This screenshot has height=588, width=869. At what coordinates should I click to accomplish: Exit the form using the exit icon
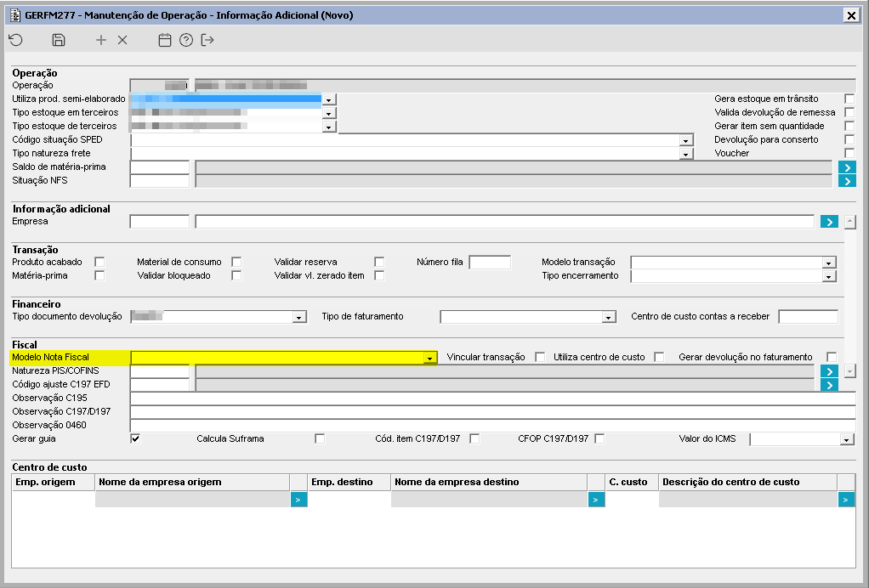click(x=207, y=40)
